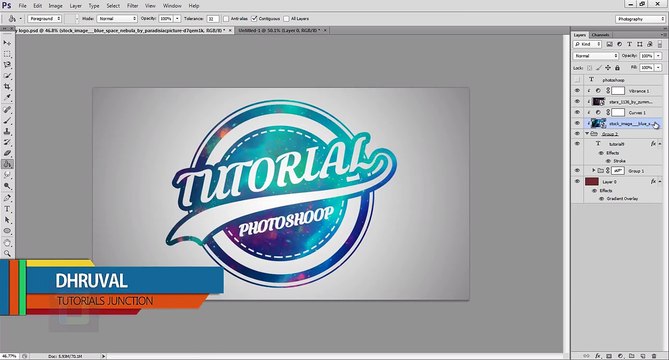The image size is (669, 360).
Task: Open the Foreground fill source dropdown
Action: tap(45, 19)
